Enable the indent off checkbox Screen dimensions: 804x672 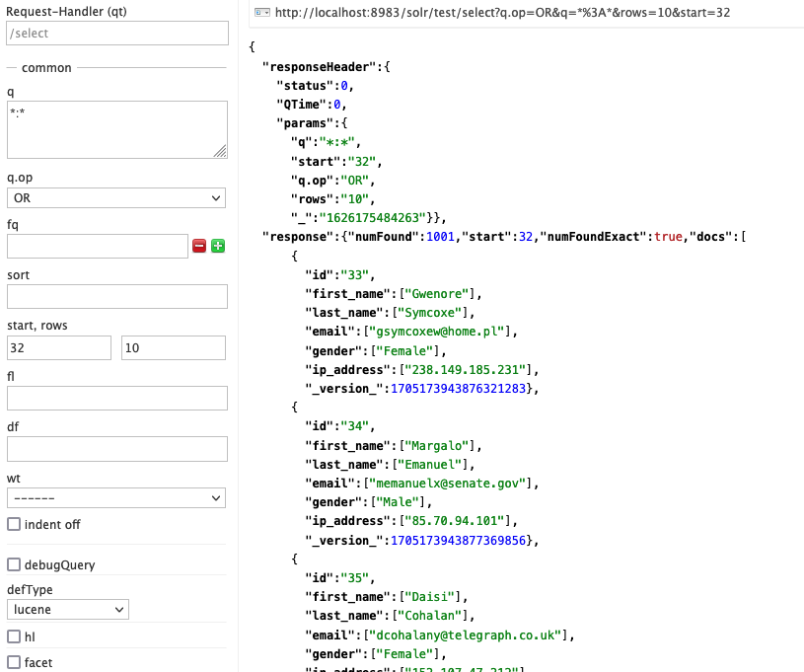pyautogui.click(x=14, y=524)
